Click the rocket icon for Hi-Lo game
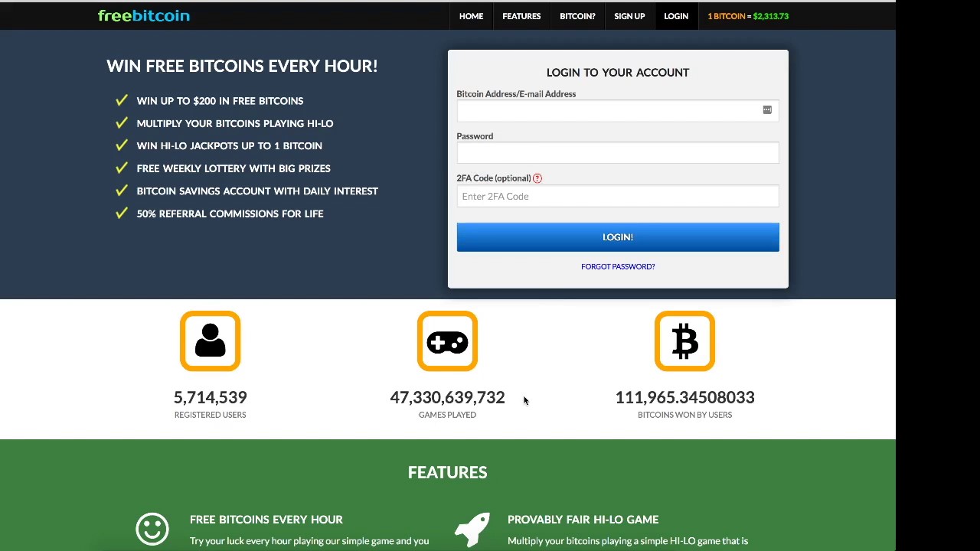Viewport: 980px width, 551px height. [472, 529]
